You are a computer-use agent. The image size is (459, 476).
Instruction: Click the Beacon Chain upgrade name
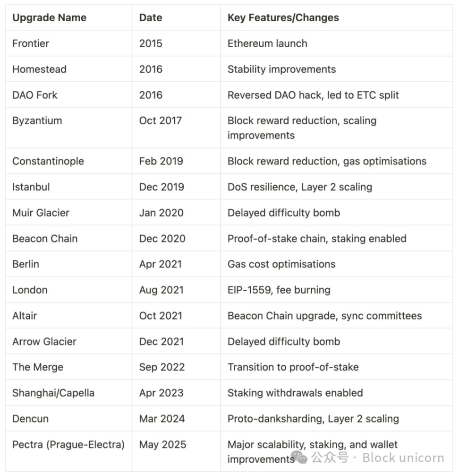tap(45, 239)
